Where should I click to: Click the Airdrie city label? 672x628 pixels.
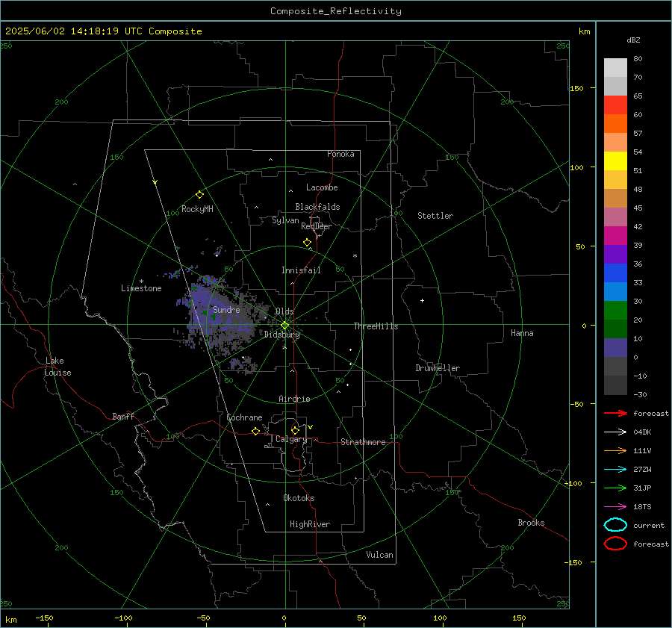click(294, 399)
